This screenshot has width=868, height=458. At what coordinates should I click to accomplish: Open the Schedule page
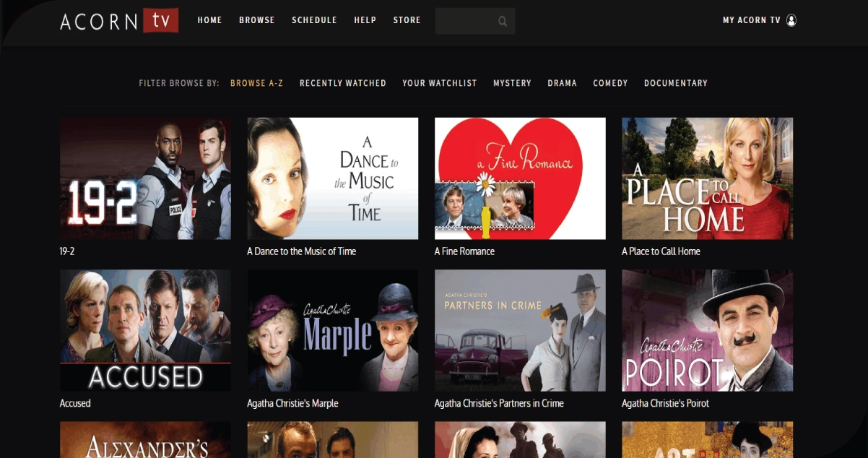pyautogui.click(x=314, y=20)
